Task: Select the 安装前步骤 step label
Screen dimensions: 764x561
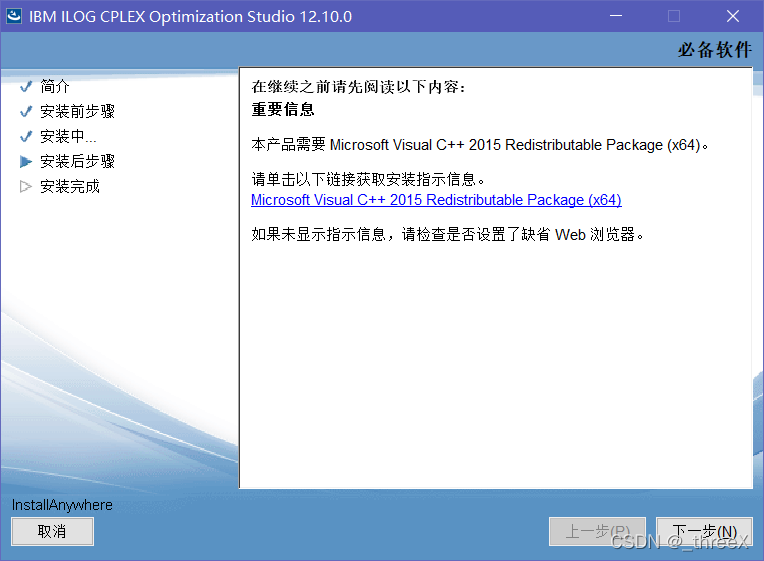Action: pos(77,112)
